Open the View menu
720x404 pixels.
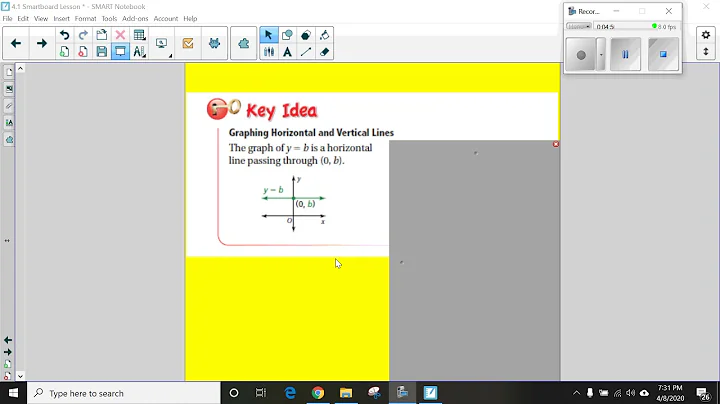tap(41, 18)
